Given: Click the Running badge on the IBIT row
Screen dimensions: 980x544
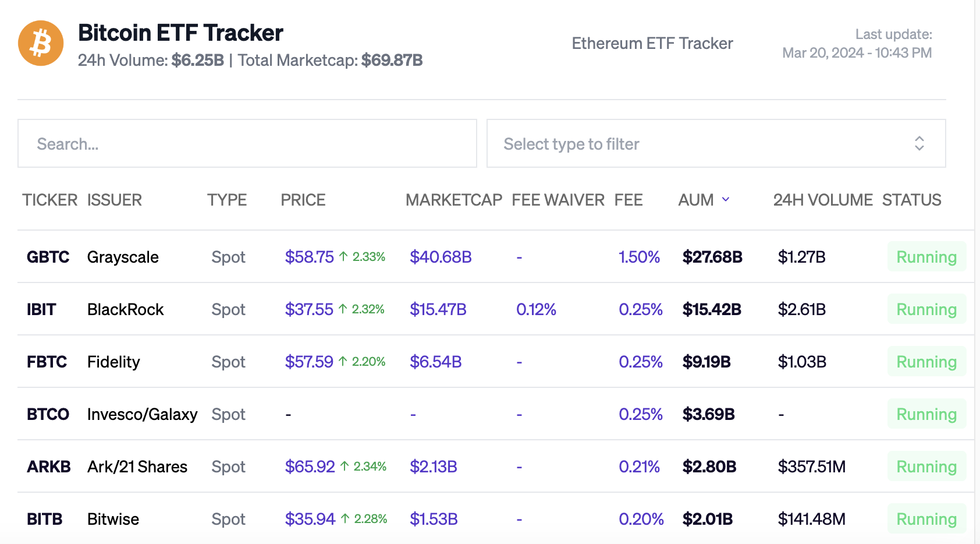Looking at the screenshot, I should (926, 309).
